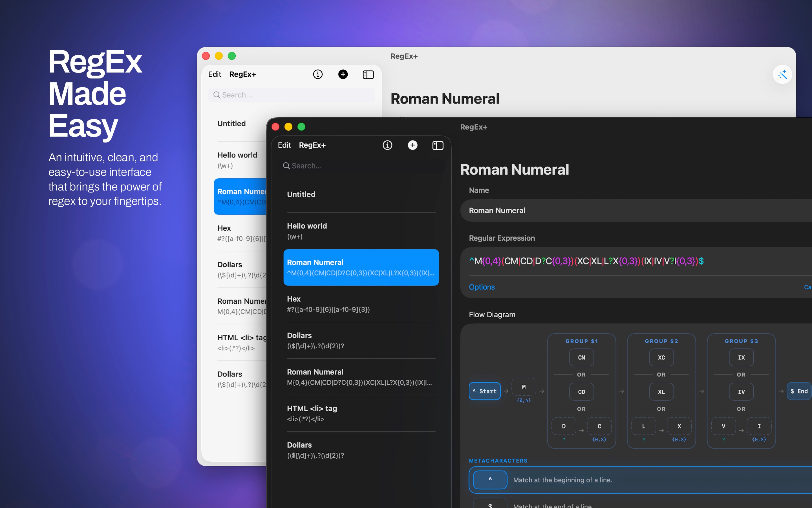Select the last Dollars entry in the dark window list
Viewport: 812px width, 508px height.
coord(361,450)
